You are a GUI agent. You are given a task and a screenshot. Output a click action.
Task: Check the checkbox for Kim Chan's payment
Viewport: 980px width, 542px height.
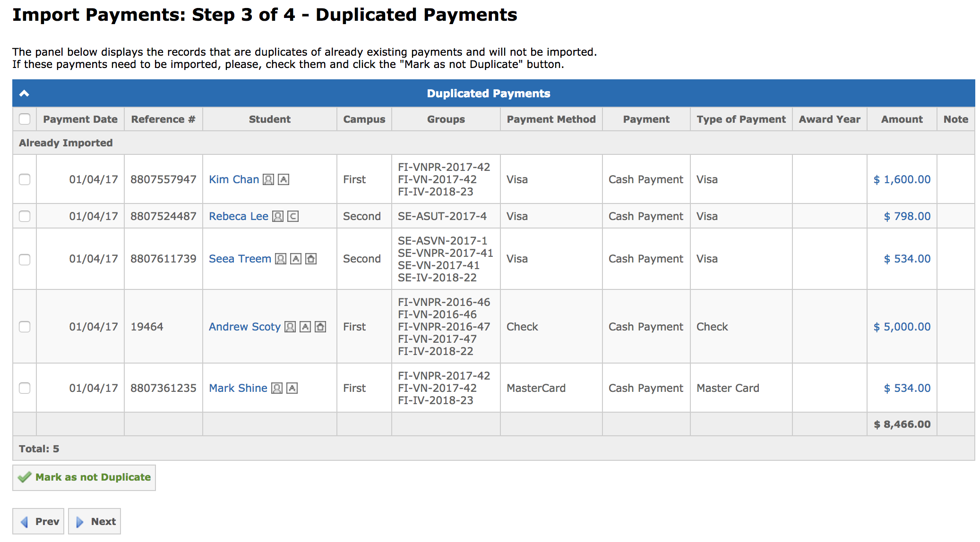point(25,179)
